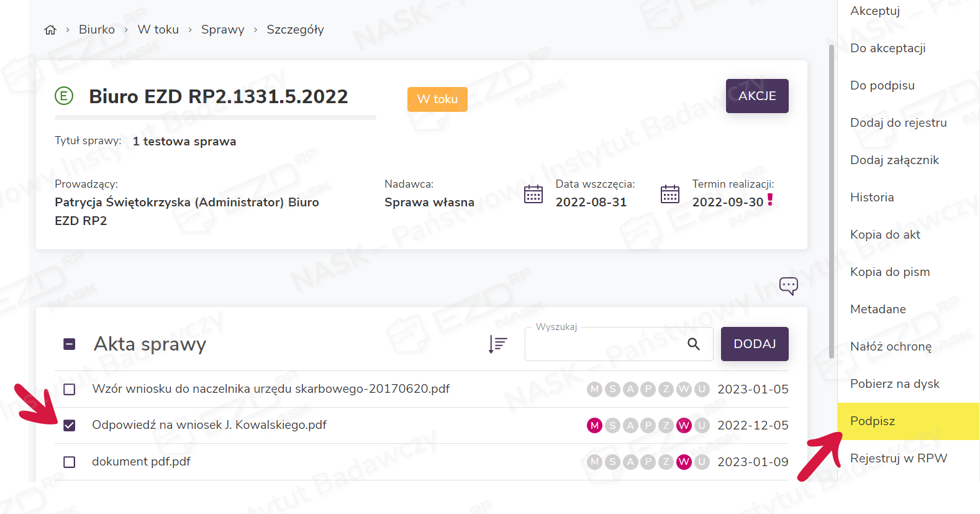The width and height of the screenshot is (980, 514).
Task: Tick the dokument pdf.pdf checkbox
Action: [70, 462]
